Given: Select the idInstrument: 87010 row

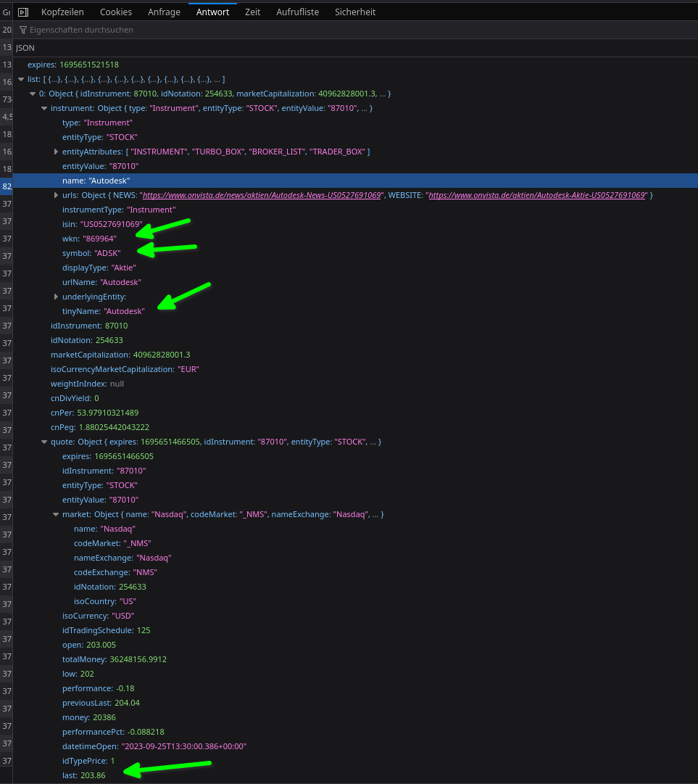Looking at the screenshot, I should tap(355, 326).
